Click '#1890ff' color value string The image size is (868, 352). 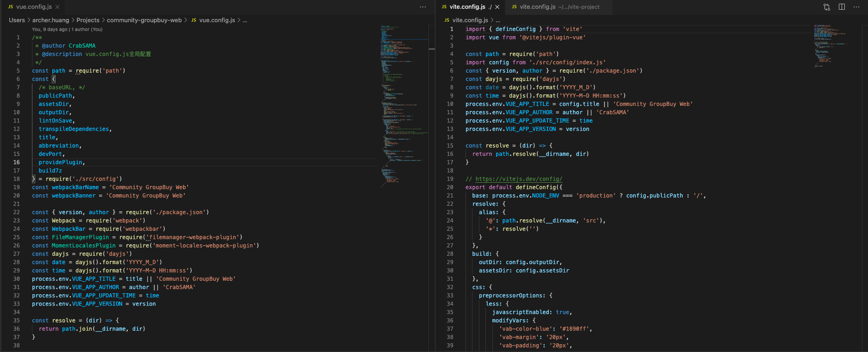coord(574,329)
